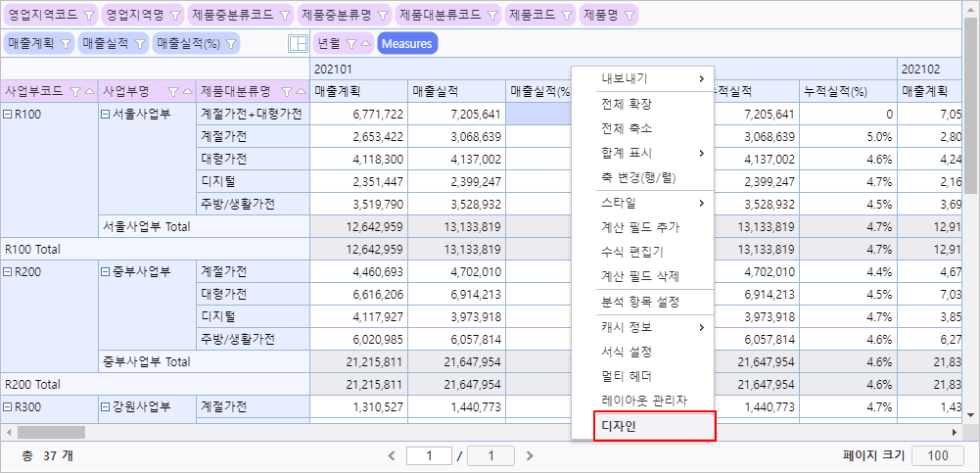Click the 페이지 크기 input field
The image size is (980, 473).
[937, 455]
